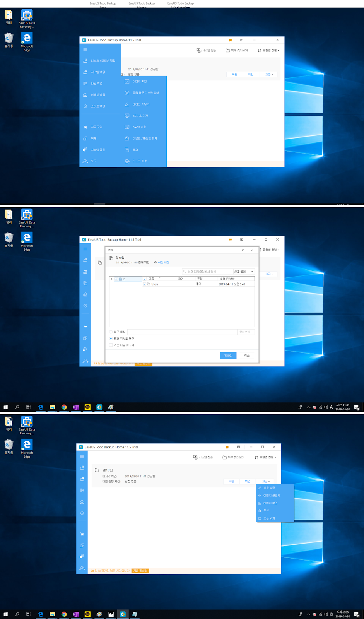Click 이전 버전 link in Restore dialog
Viewport: 364px width, 619px height.
pyautogui.click(x=164, y=262)
